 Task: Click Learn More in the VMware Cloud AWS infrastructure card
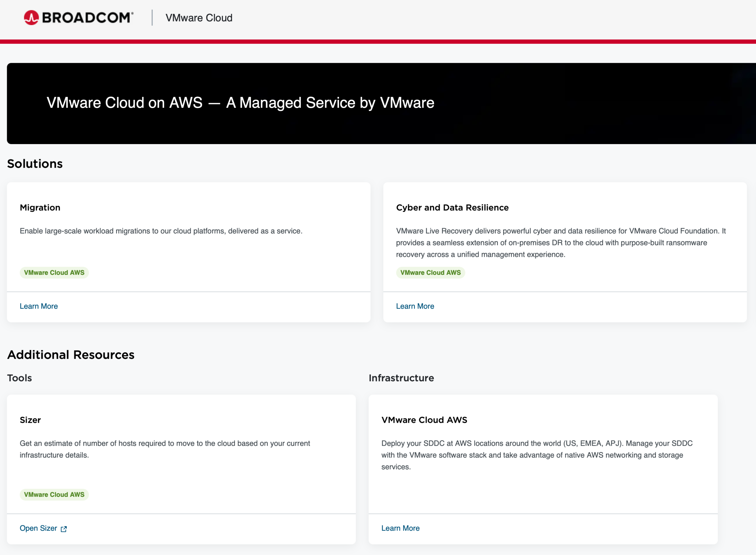(400, 528)
